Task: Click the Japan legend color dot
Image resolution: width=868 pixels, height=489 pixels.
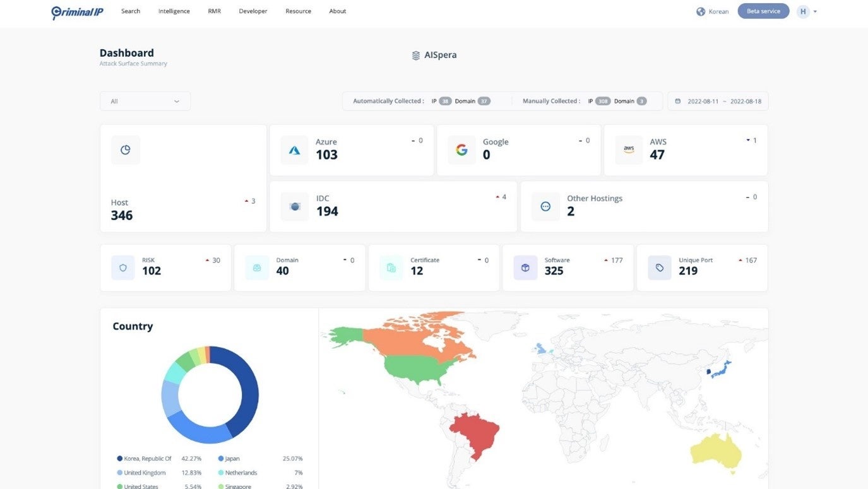Action: 221,459
